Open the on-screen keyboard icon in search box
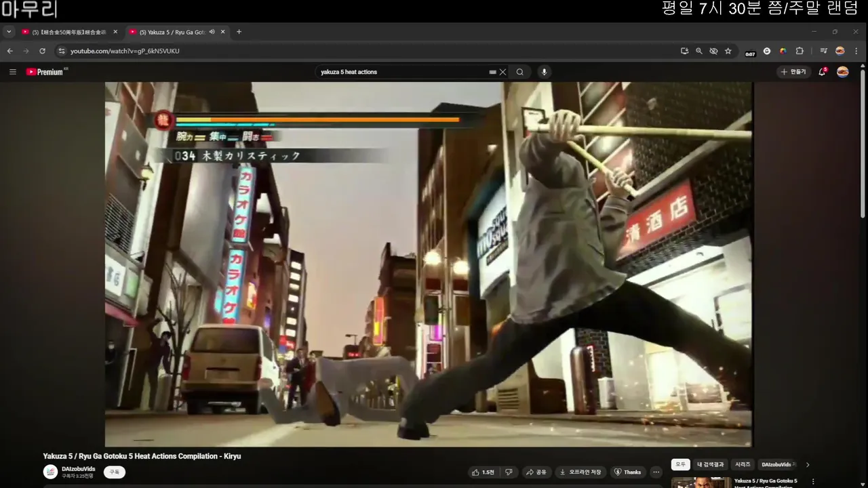 492,72
